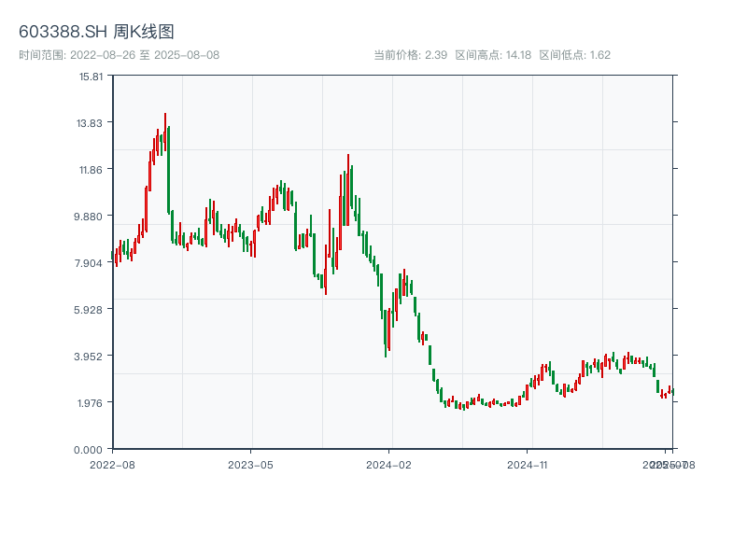Click the 13.83 y-axis label
Image resolution: width=747 pixels, height=560 pixels.
pyautogui.click(x=90, y=123)
